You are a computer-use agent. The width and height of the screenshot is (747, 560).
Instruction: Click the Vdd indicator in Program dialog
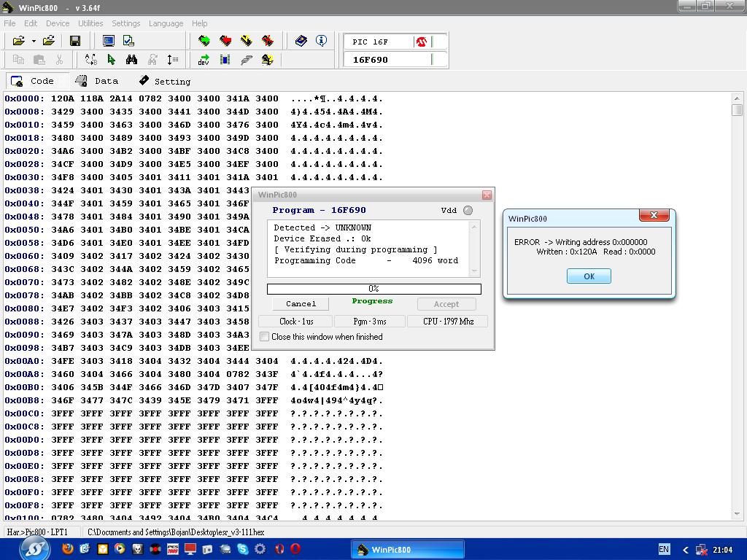[468, 211]
